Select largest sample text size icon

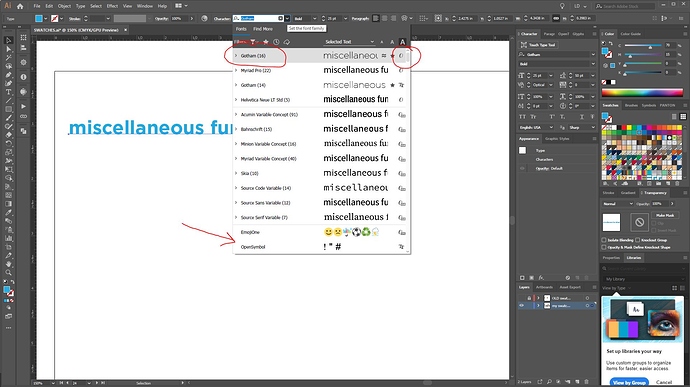tap(402, 42)
